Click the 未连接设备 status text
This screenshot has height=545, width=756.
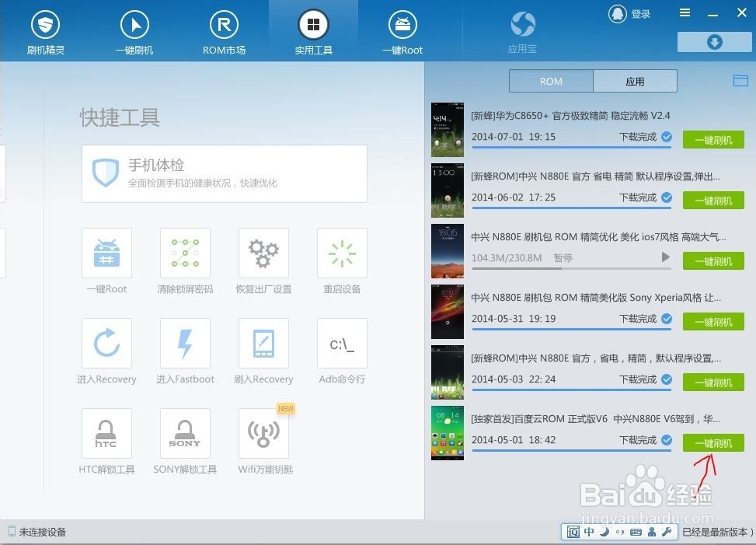[43, 532]
